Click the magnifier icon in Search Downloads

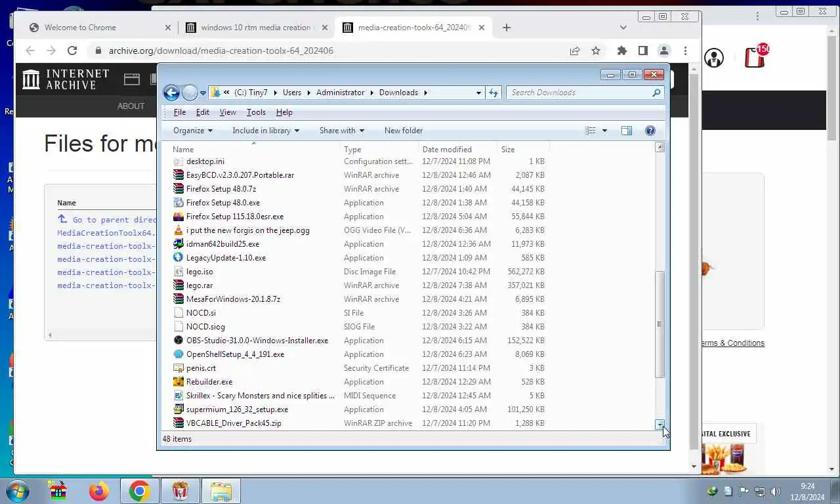tap(656, 93)
